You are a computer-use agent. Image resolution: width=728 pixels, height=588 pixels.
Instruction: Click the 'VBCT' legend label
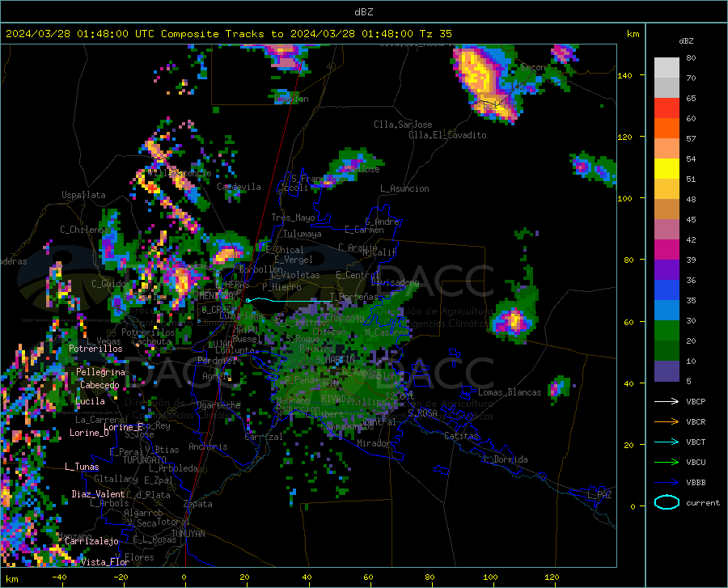tap(696, 442)
